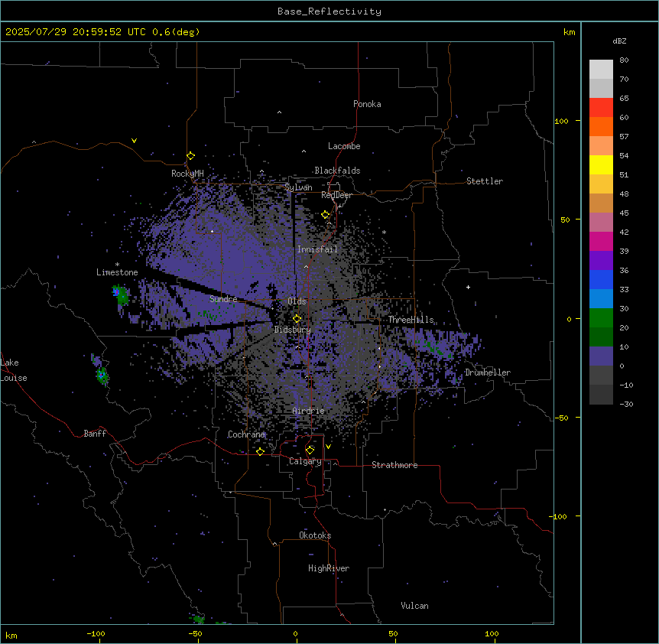Click the Blackfalds city label
Screen dimensions: 659x644
[x=337, y=171]
